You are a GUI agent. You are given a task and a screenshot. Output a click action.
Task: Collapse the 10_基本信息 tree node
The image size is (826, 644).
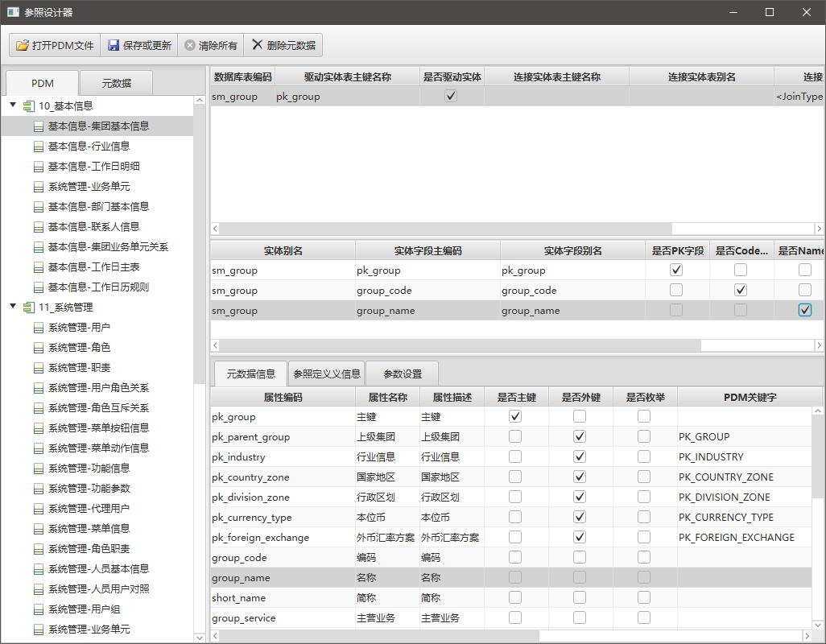coord(13,105)
